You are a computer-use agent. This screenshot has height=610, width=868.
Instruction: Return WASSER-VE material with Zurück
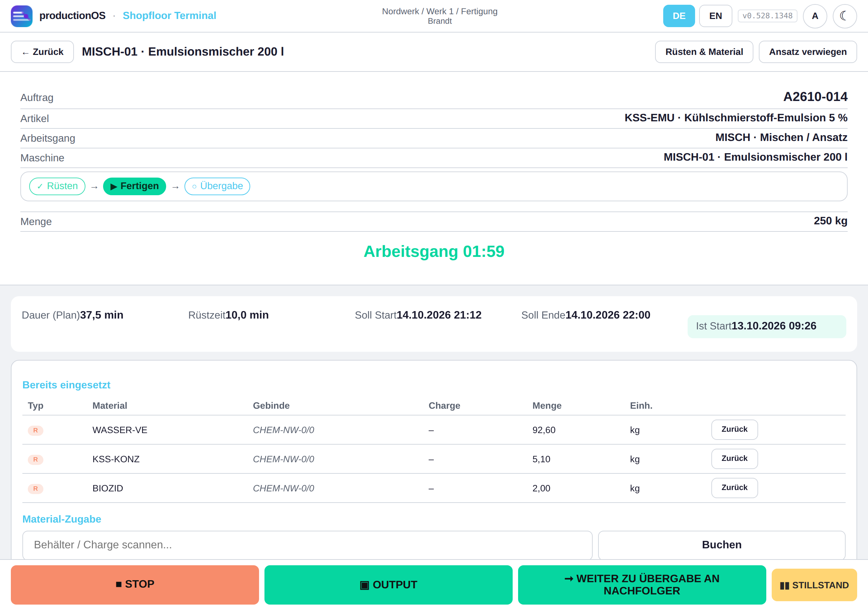coord(734,429)
